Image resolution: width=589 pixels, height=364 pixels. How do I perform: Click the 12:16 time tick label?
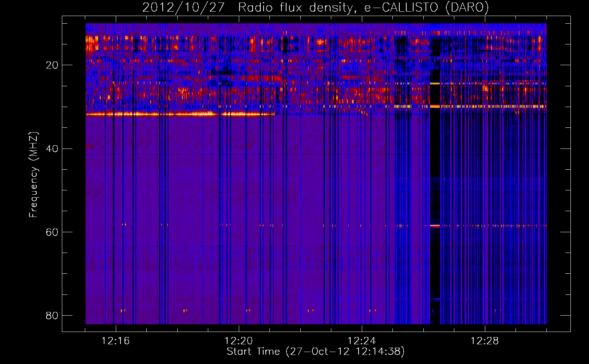[x=115, y=341]
